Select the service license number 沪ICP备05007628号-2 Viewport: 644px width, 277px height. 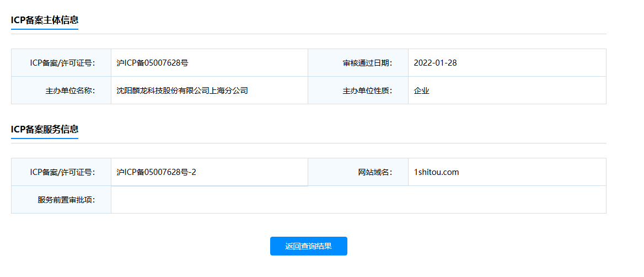(x=157, y=172)
